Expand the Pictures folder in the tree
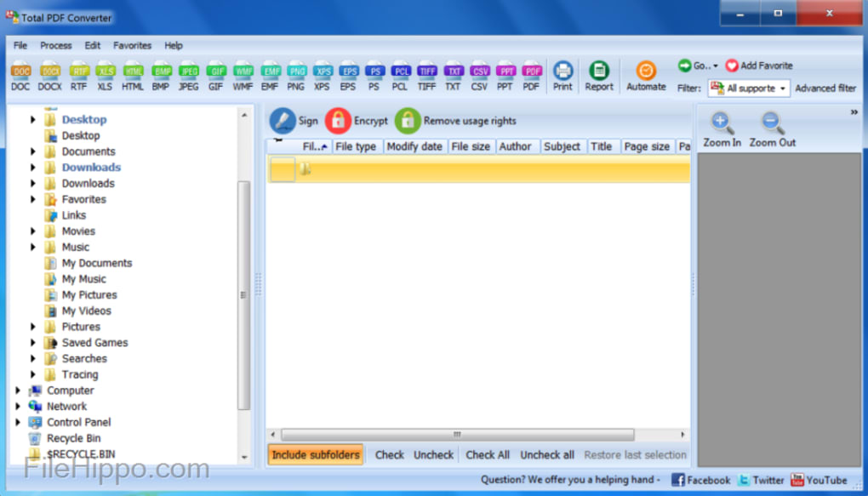The image size is (868, 496). (x=32, y=326)
